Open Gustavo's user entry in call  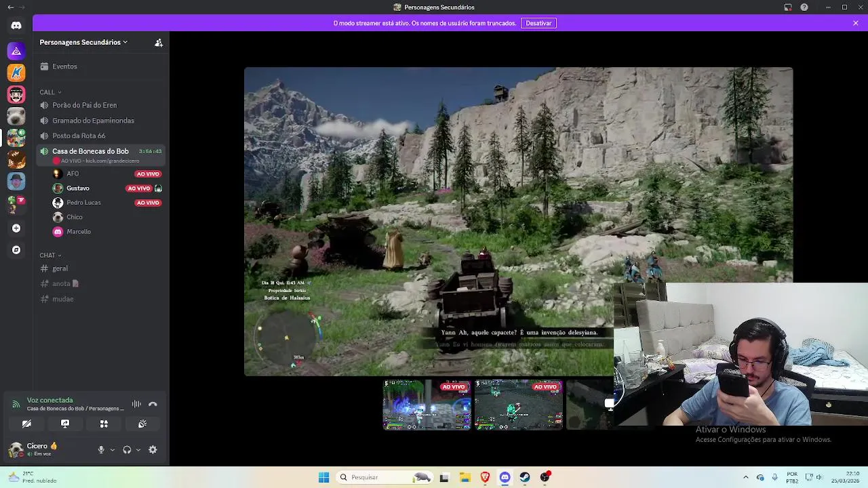(x=106, y=188)
